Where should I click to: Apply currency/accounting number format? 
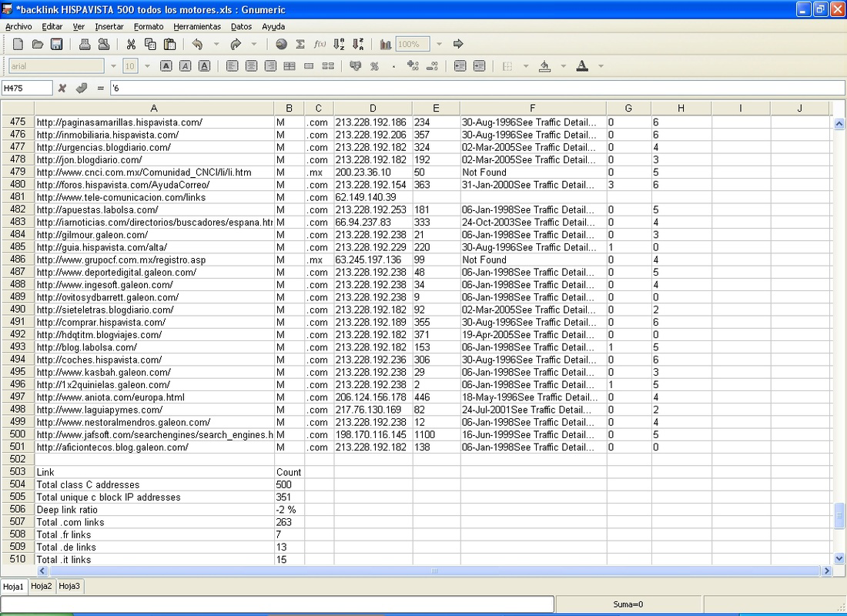355,66
